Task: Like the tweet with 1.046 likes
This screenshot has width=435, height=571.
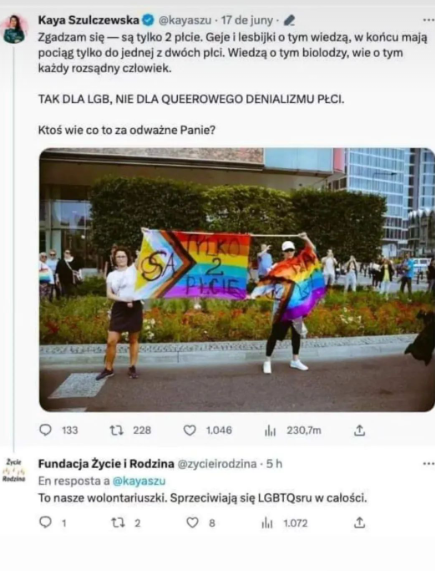Action: click(x=190, y=430)
